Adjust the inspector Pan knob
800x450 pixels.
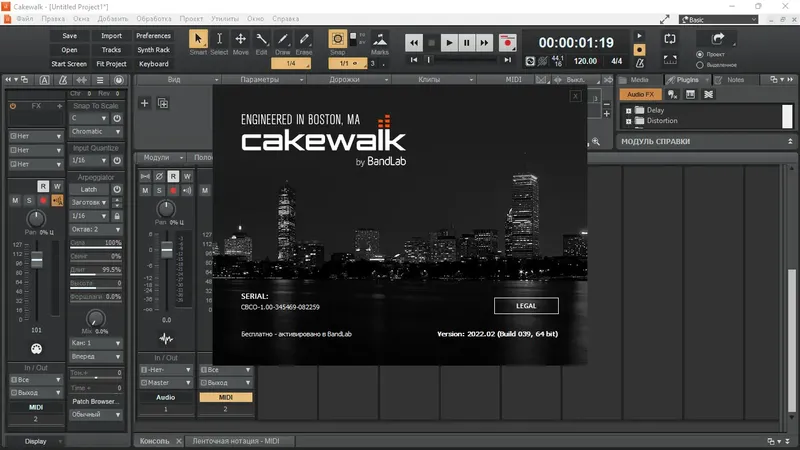pyautogui.click(x=36, y=219)
